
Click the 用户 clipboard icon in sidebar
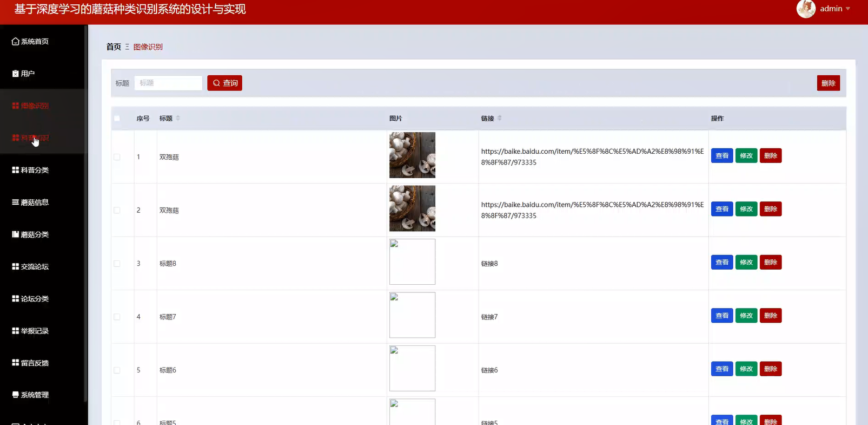click(15, 74)
